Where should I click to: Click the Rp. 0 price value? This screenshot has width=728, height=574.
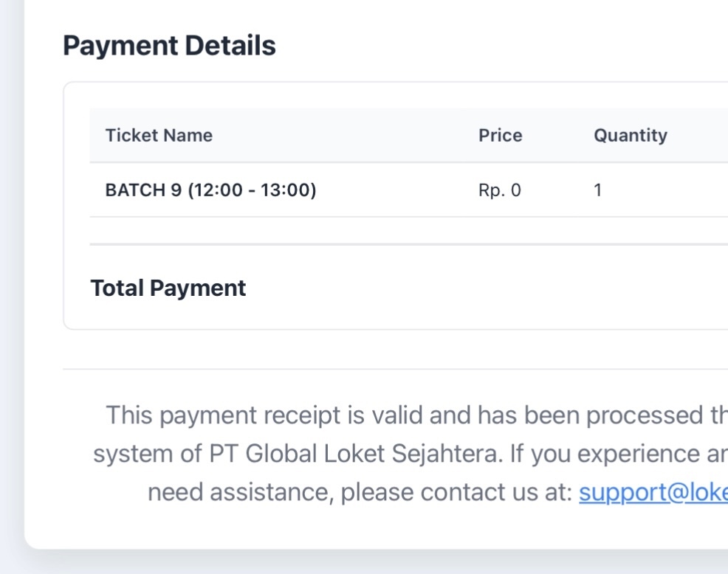pos(499,190)
